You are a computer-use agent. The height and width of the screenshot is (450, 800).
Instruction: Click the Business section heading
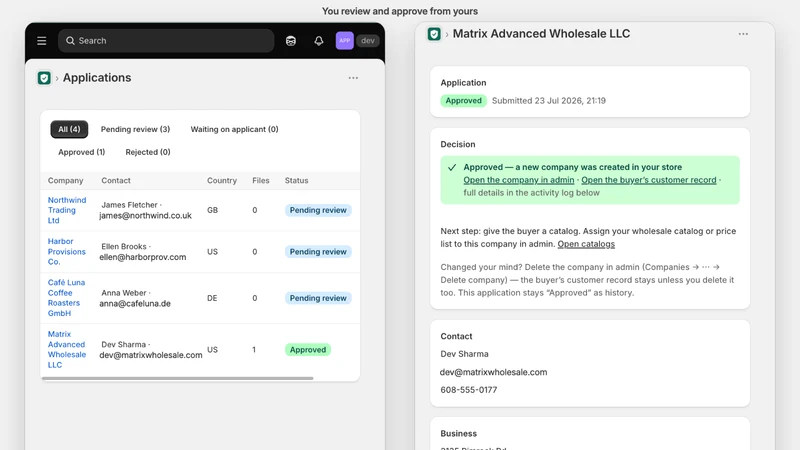click(x=459, y=434)
